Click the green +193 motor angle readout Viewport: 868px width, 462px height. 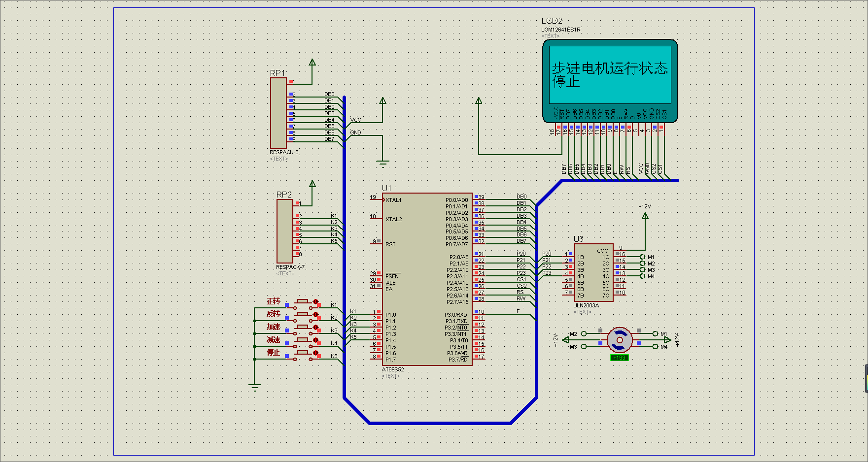(619, 358)
